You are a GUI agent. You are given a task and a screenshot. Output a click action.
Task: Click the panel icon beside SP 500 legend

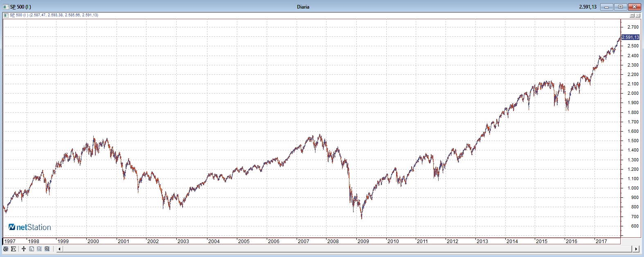[x=6, y=15]
